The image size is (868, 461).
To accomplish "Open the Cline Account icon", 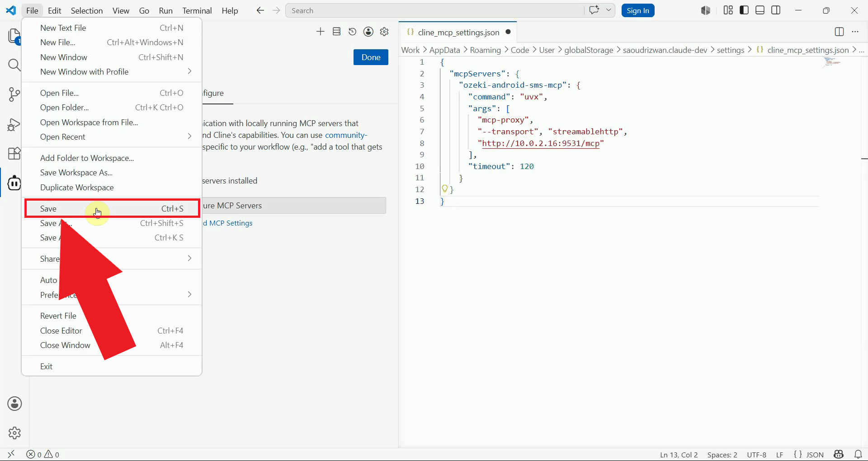I will point(368,31).
